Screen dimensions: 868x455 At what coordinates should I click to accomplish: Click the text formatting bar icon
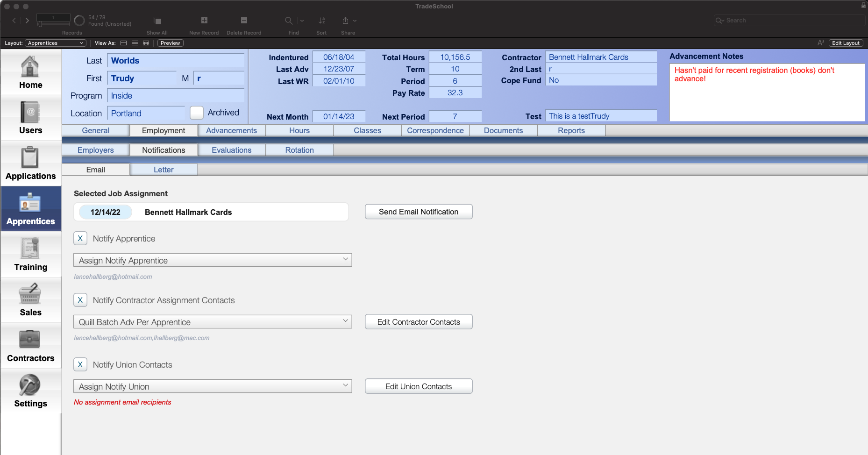[x=820, y=43]
